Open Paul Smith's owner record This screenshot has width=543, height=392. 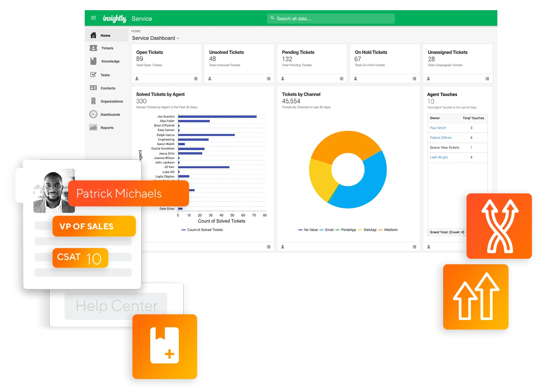point(438,128)
